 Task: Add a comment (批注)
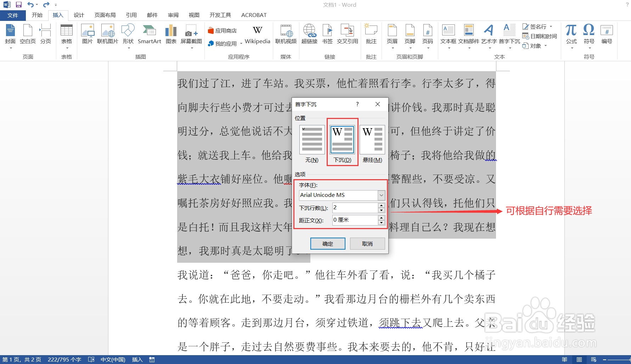(x=371, y=34)
